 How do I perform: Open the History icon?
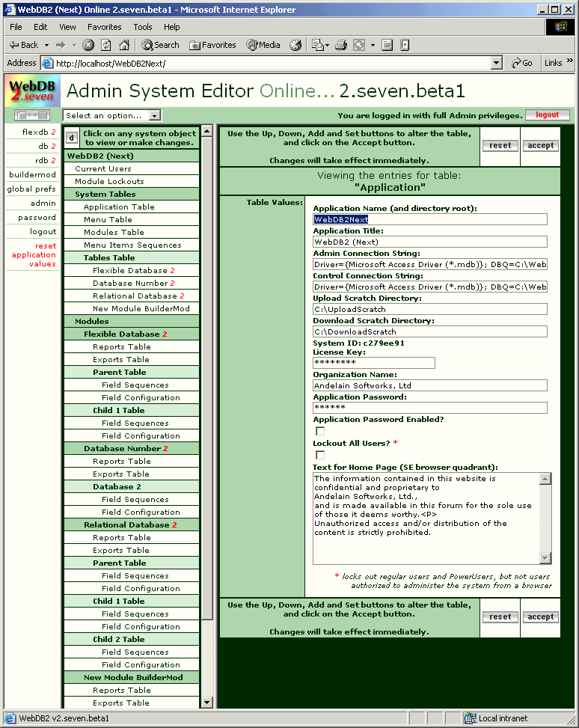click(295, 45)
